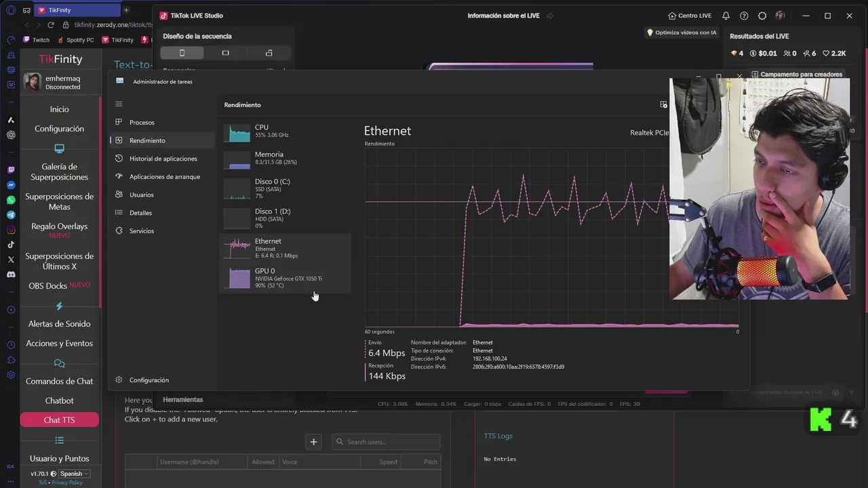
Task: Open the Spanish language dropdown in TikFinity
Action: [74, 474]
